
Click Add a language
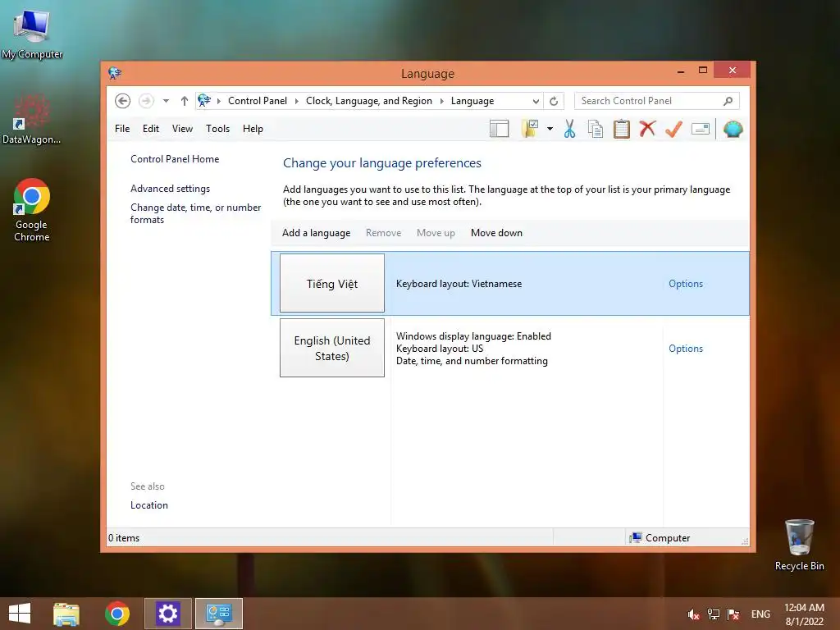[316, 233]
